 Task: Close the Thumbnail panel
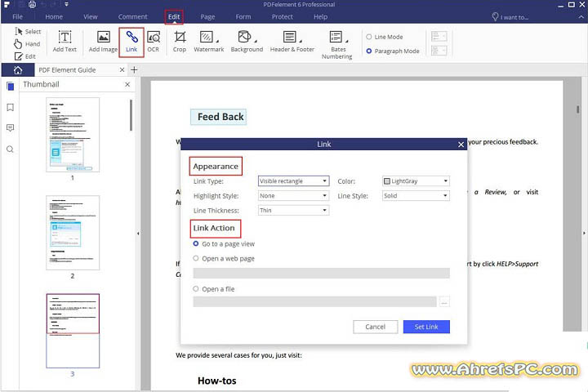coord(127,84)
